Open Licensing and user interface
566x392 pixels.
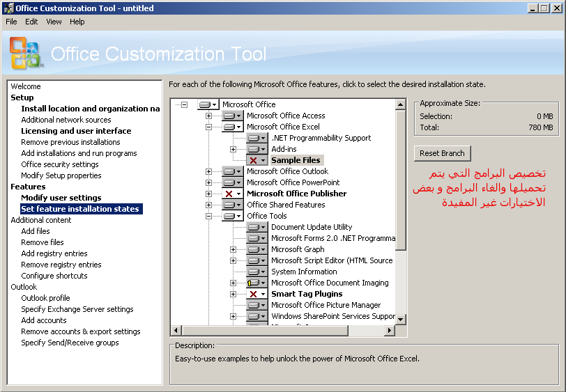[x=76, y=131]
